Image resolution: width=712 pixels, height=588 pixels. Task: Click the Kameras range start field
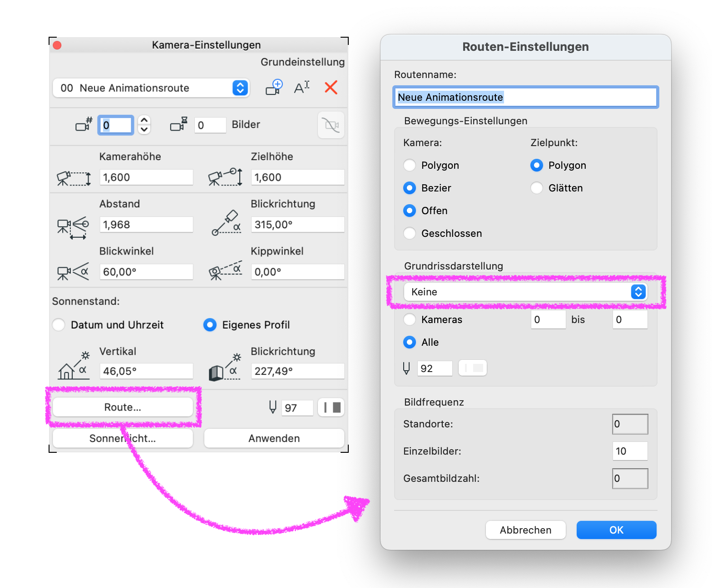[x=548, y=319]
